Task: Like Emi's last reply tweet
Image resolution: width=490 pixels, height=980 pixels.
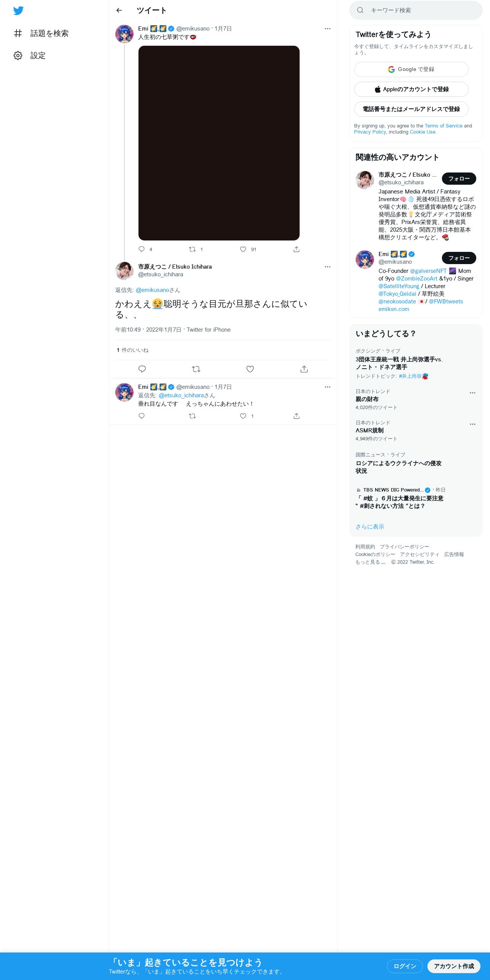Action: click(243, 416)
